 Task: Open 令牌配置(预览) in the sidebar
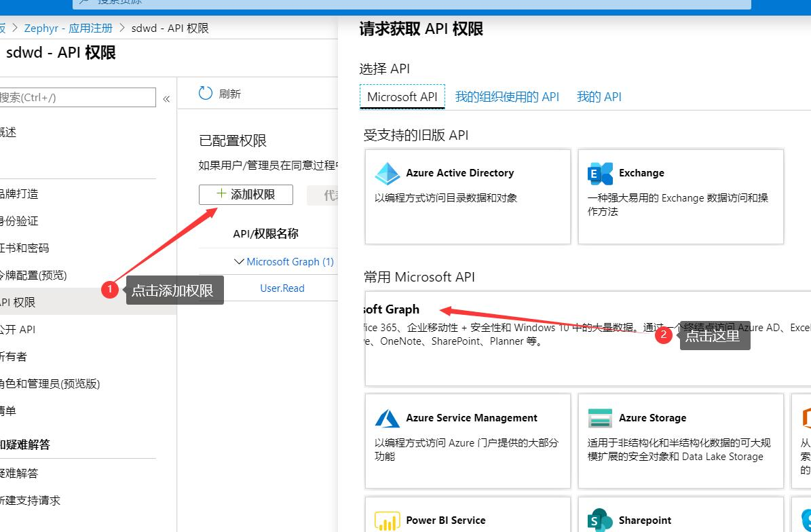(33, 275)
